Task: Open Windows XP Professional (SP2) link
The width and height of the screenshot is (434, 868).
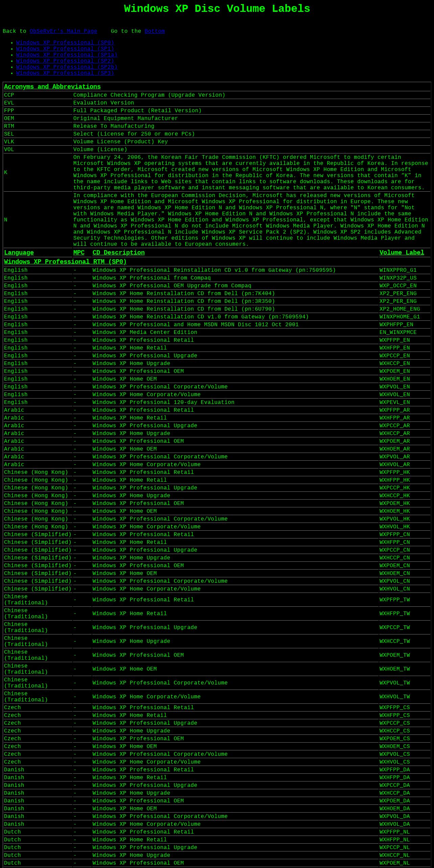Action: (x=65, y=61)
